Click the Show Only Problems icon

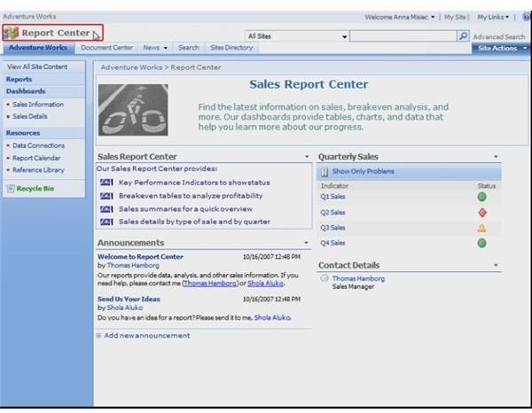click(325, 172)
